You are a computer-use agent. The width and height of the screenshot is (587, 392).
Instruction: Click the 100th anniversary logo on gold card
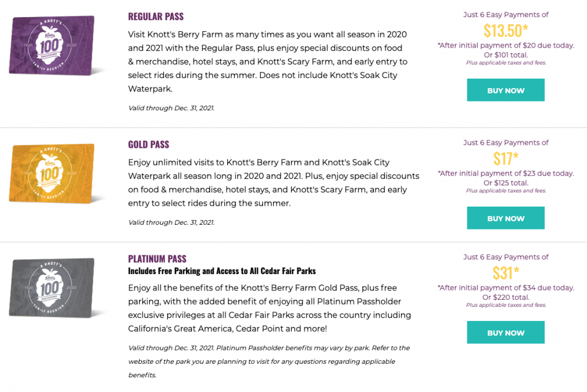tap(52, 173)
